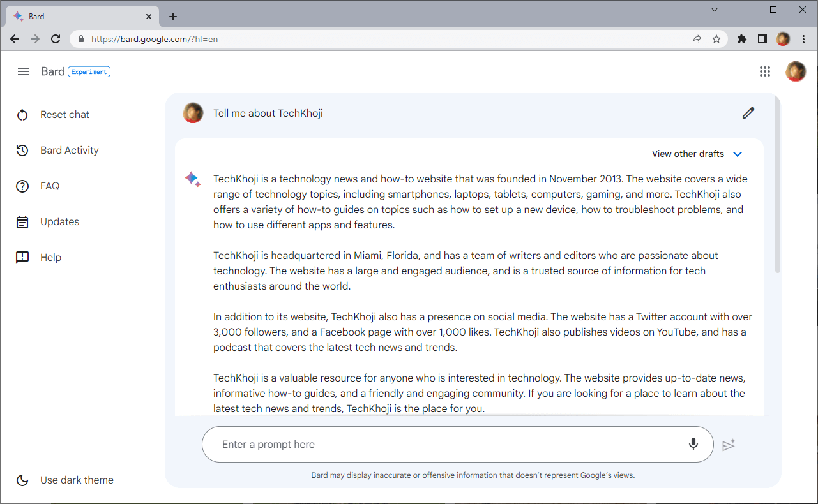The width and height of the screenshot is (818, 504).
Task: Click the Experiment badge
Action: coord(89,71)
